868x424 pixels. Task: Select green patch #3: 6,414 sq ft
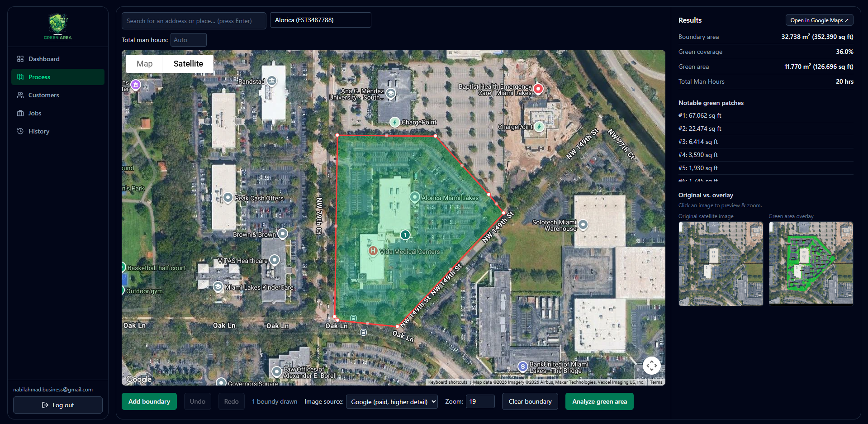pos(766,142)
